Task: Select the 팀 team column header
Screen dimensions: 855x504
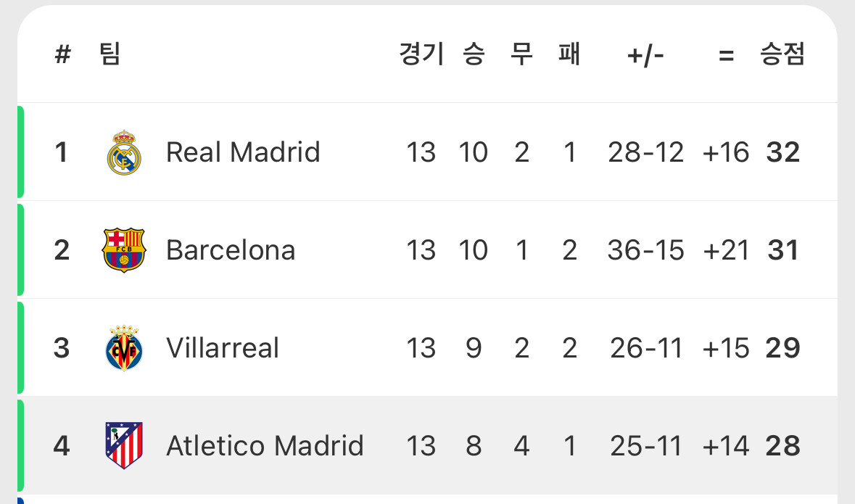Action: (110, 54)
